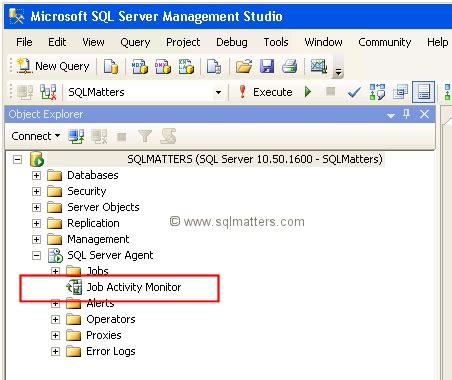This screenshot has width=452, height=380.
Task: Click the New Query button
Action: click(53, 66)
